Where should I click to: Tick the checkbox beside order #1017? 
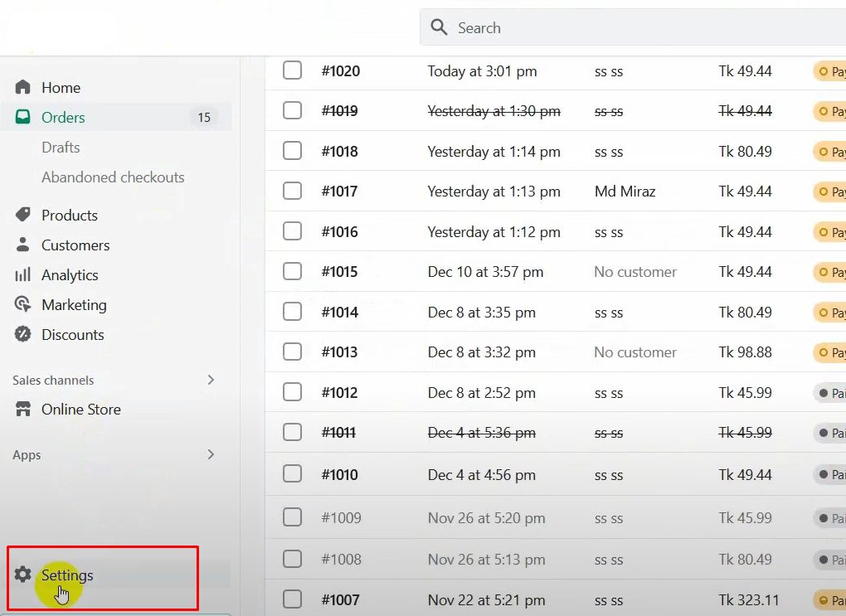point(292,191)
